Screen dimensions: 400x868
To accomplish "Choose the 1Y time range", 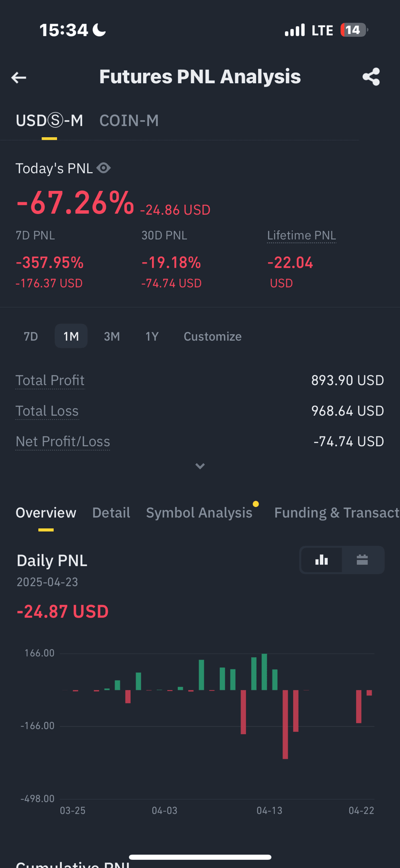I will point(152,336).
